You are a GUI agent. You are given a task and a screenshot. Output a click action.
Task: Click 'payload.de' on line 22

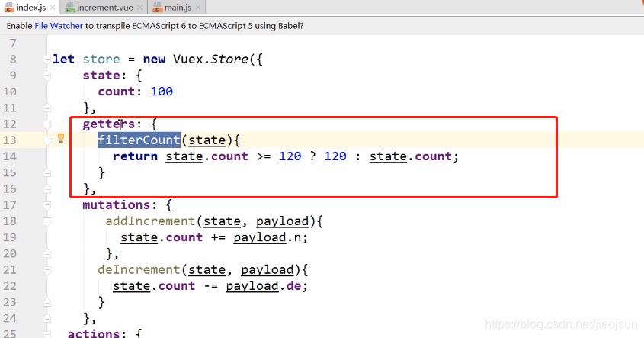click(264, 286)
